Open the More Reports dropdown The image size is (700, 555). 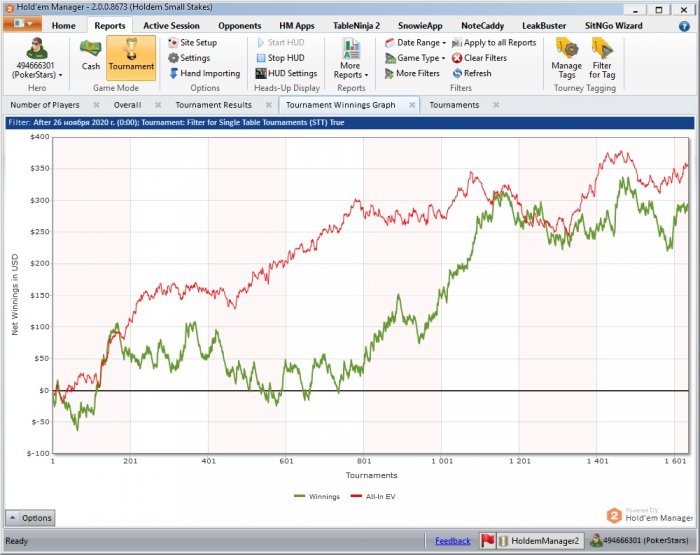351,59
